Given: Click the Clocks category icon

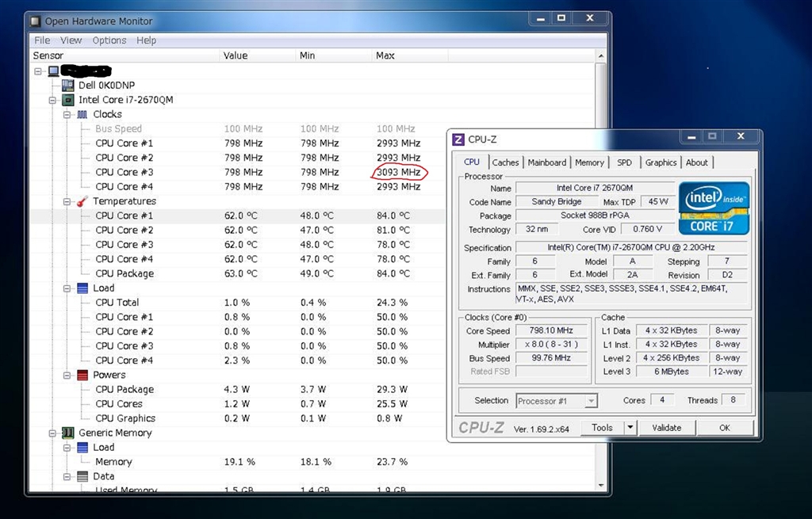Looking at the screenshot, I should 82,115.
